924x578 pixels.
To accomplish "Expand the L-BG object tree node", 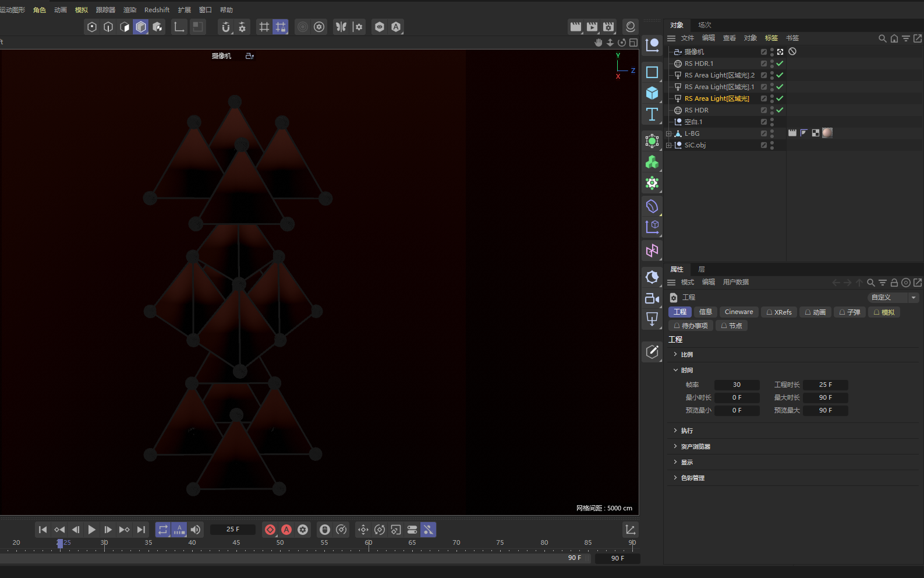I will pyautogui.click(x=669, y=133).
